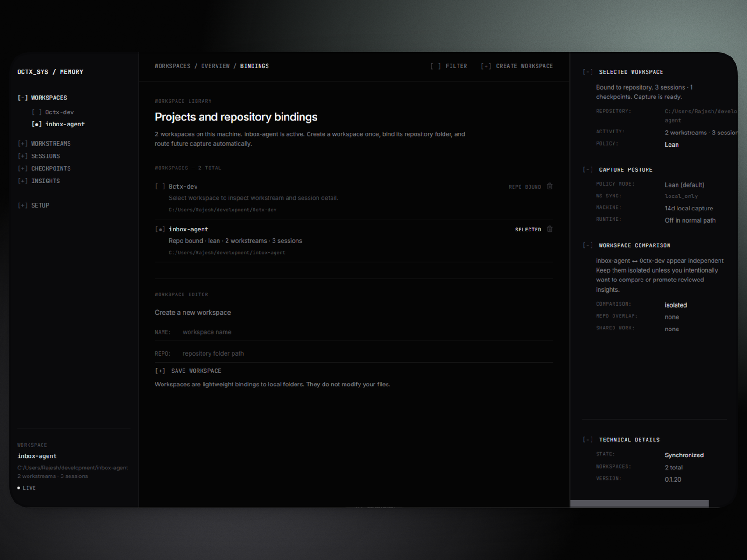Image resolution: width=747 pixels, height=560 pixels.
Task: Click the [+] icon beside Save Workspace
Action: coord(160,371)
